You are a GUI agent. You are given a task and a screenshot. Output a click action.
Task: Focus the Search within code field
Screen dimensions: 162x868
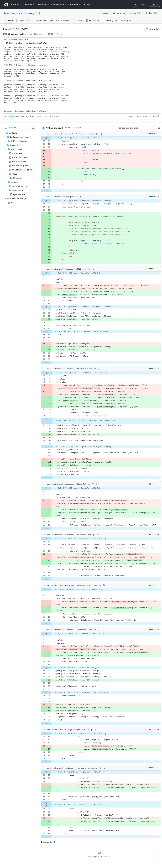point(136,128)
